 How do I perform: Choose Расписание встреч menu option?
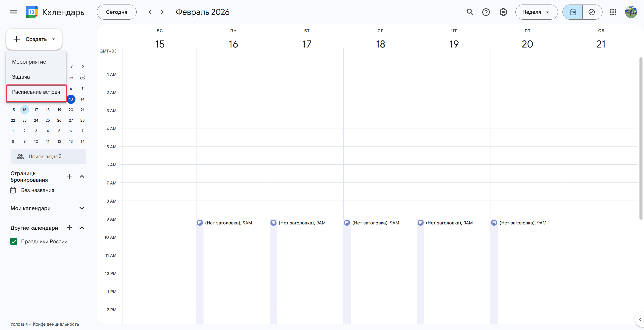click(36, 92)
